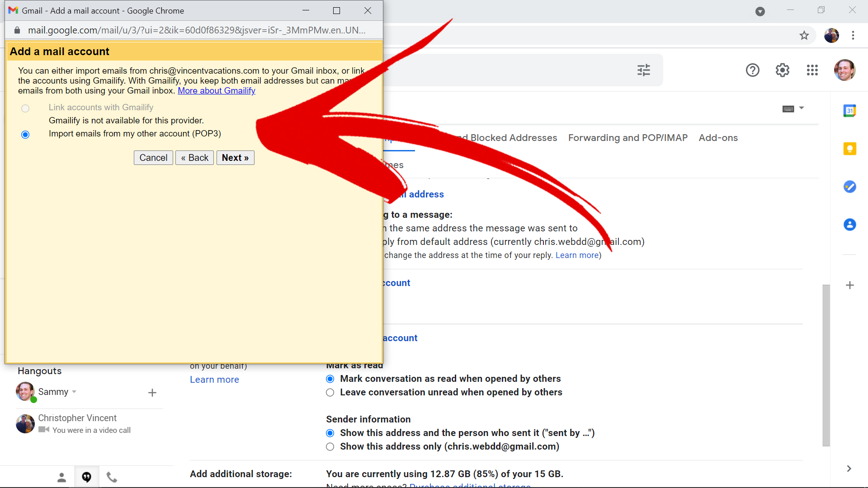Open the Chrome profile avatar
The image size is (868, 488).
(831, 35)
